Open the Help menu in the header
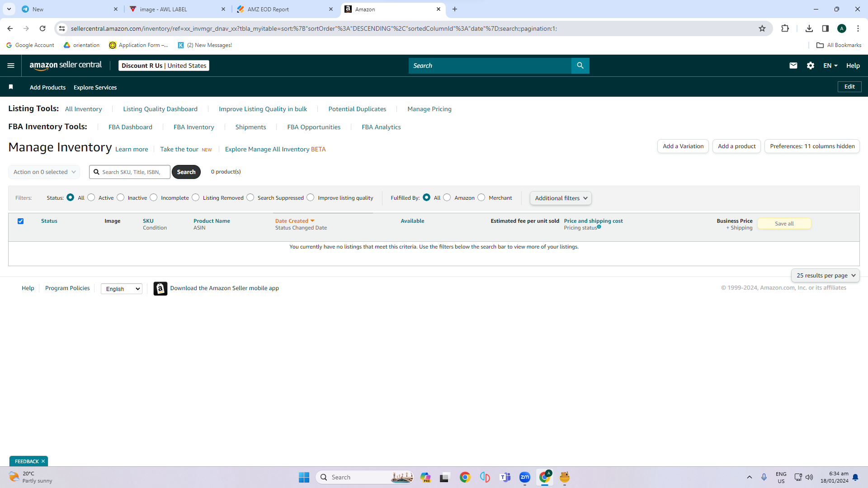Viewport: 868px width, 488px height. (x=853, y=66)
